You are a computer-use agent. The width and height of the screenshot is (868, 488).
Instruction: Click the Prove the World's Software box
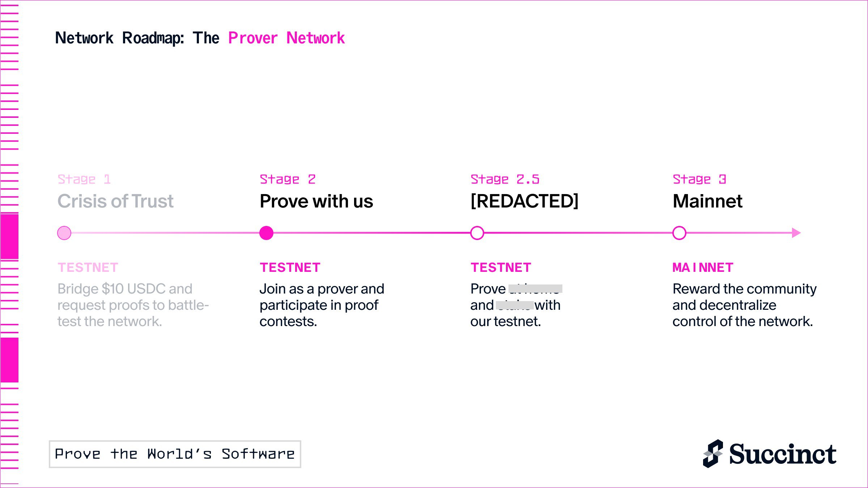(175, 454)
